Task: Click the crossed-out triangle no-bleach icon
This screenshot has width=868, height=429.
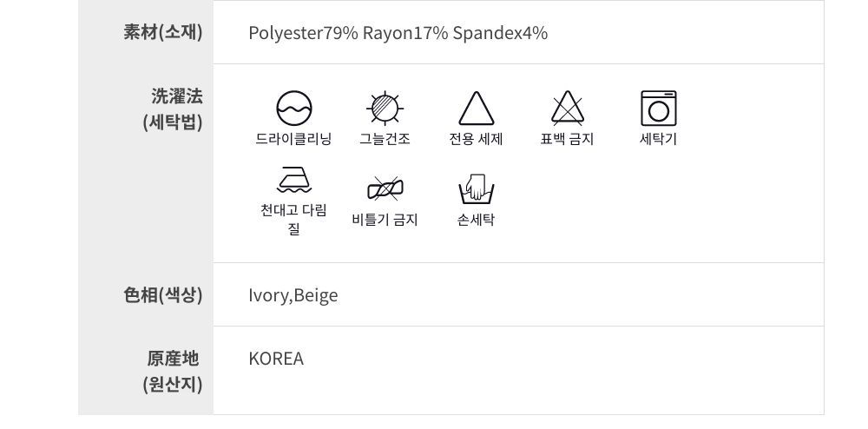Action: coord(567,109)
